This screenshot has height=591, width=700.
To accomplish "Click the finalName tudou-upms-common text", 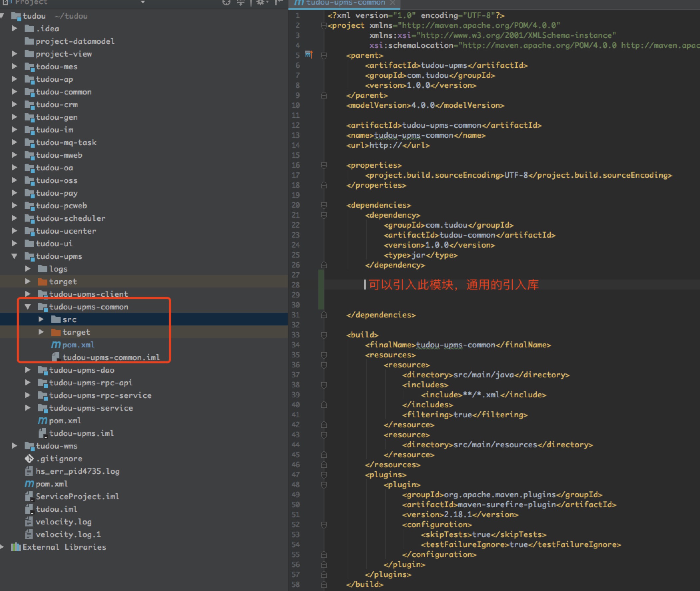I will [455, 345].
